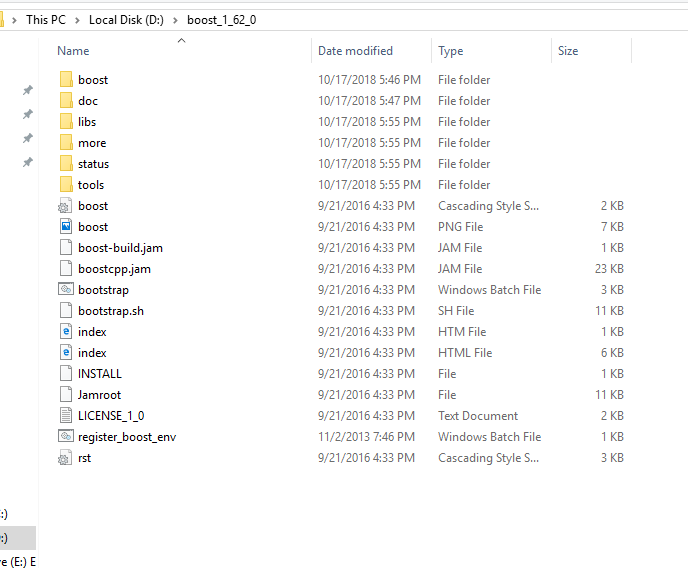Click the tools folder name

coord(91,185)
